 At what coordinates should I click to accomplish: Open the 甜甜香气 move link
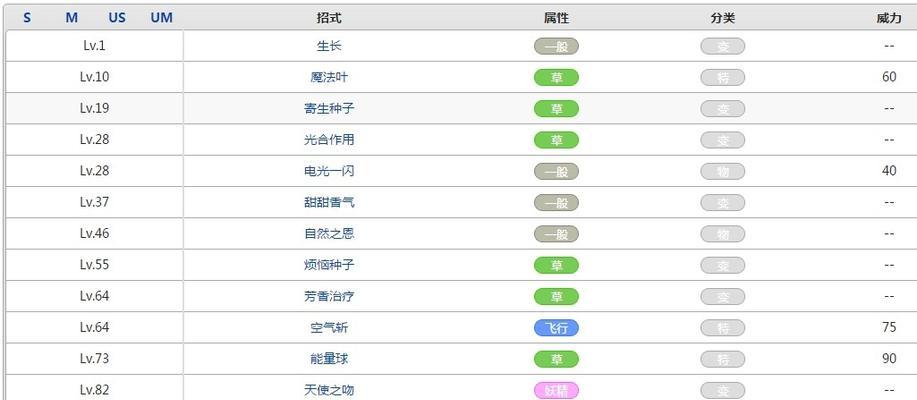tap(329, 202)
